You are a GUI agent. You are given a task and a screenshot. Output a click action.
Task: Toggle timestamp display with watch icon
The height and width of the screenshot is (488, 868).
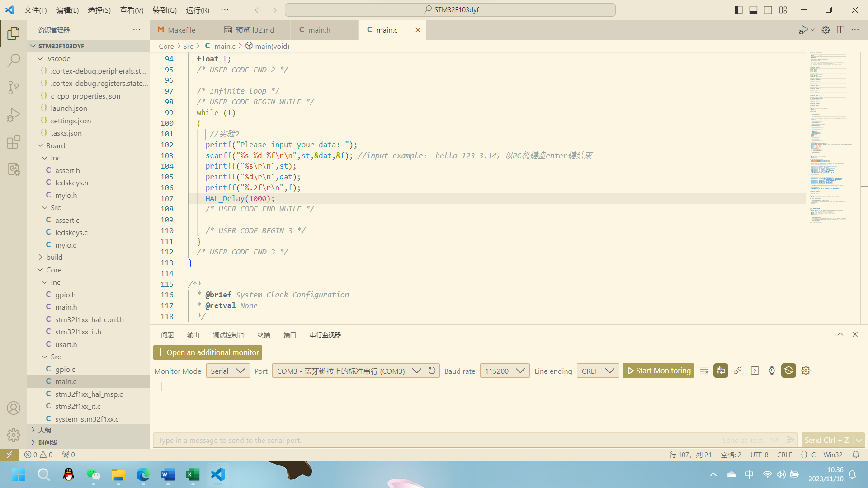(x=772, y=371)
